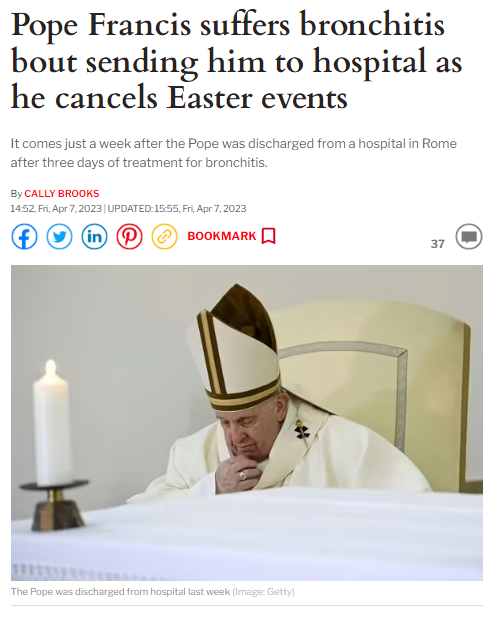The height and width of the screenshot is (619, 492).
Task: Click the bookmark ribbon icon
Action: tap(269, 236)
